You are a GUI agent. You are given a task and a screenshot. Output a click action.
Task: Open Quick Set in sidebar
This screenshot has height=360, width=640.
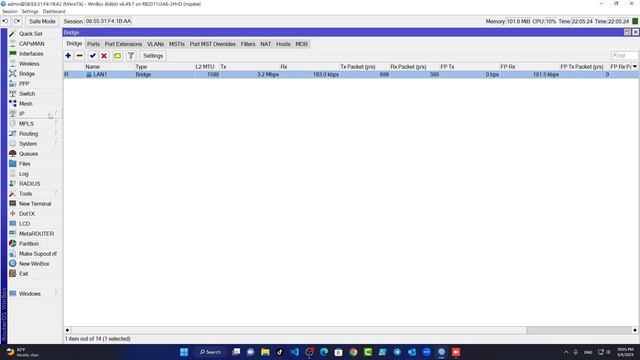31,34
